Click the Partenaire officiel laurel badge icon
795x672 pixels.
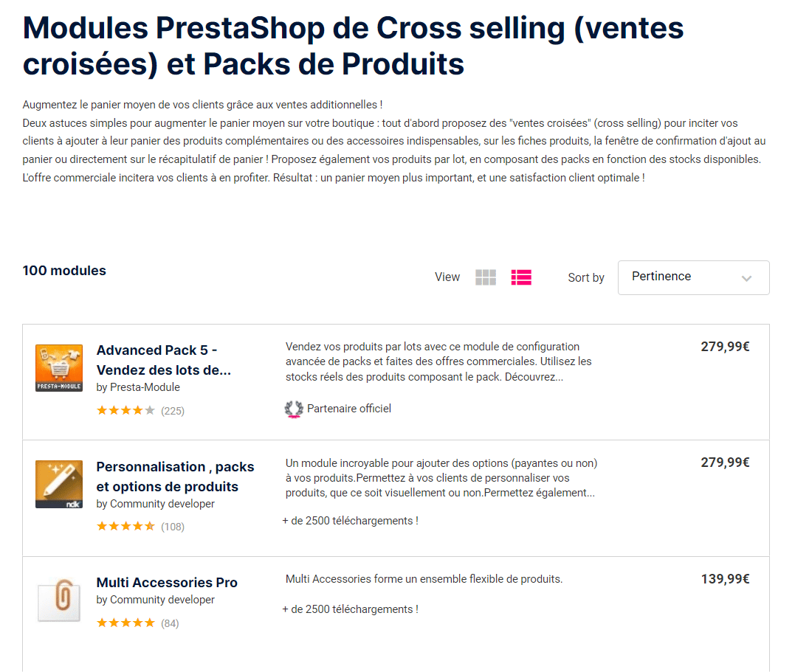pyautogui.click(x=294, y=409)
